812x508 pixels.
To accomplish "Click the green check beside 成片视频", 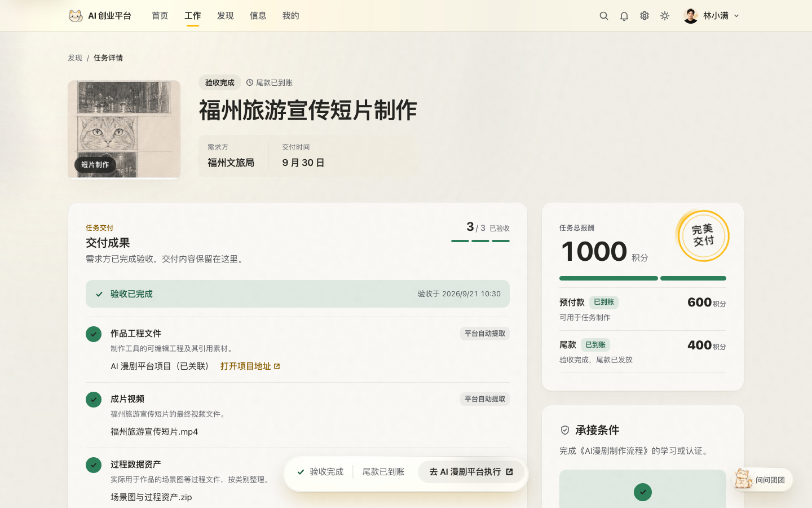I will click(x=94, y=400).
